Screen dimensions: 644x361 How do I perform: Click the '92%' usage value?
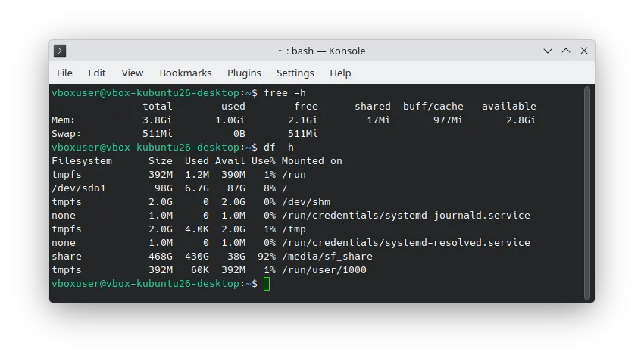tap(267, 257)
